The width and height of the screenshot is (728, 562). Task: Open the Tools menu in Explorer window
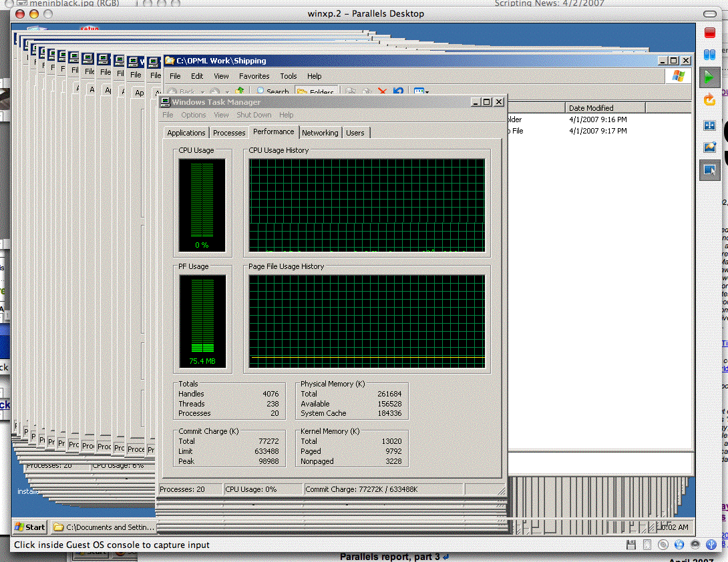point(289,76)
